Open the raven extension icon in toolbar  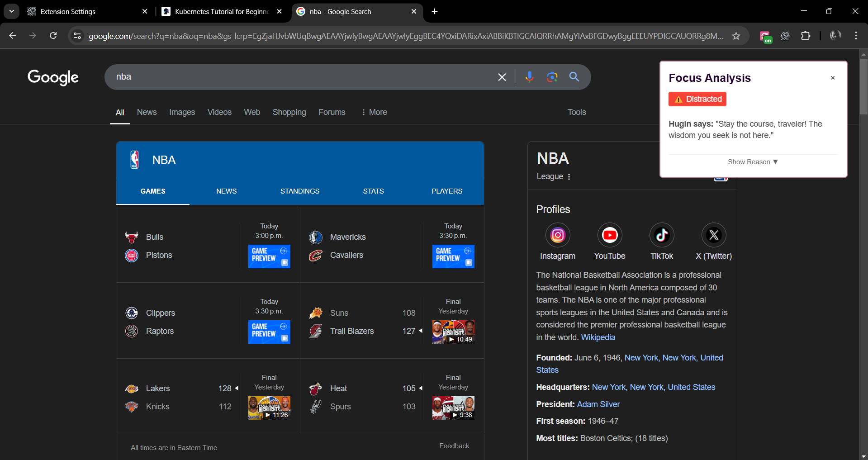click(x=785, y=36)
